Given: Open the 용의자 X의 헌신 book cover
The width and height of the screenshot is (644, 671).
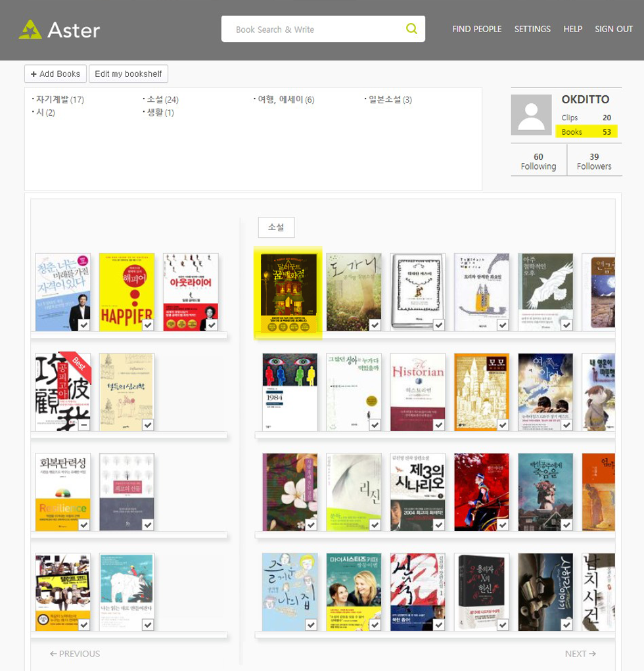Looking at the screenshot, I should (482, 592).
